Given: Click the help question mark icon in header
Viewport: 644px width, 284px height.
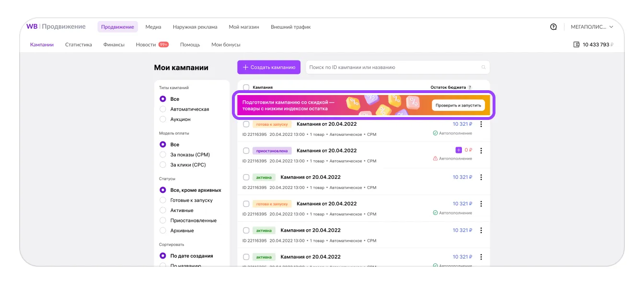Looking at the screenshot, I should point(553,27).
